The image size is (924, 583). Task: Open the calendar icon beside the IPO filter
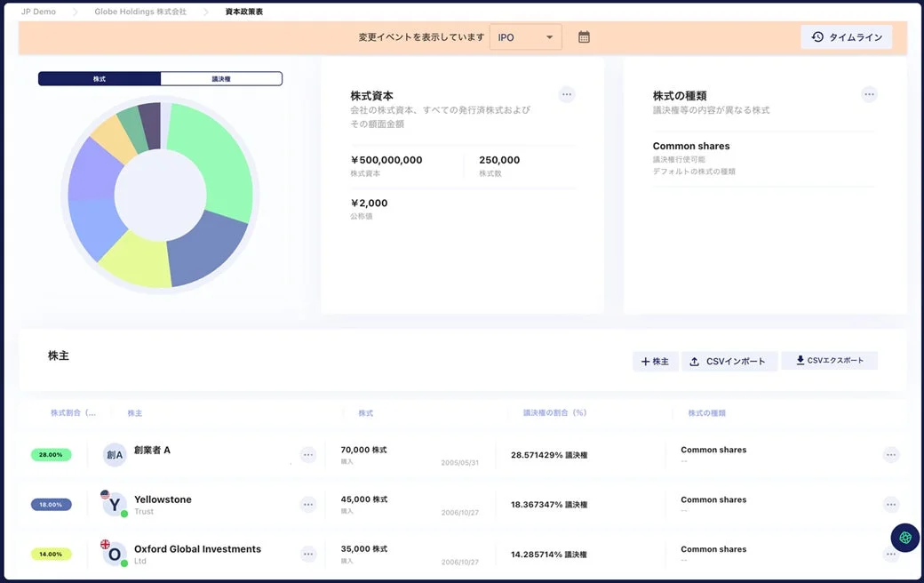[585, 36]
